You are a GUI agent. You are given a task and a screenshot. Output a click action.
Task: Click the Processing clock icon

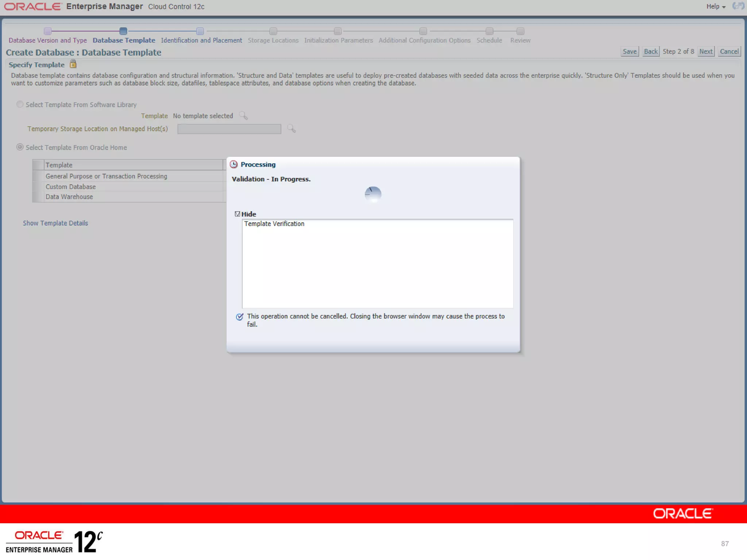pos(234,164)
